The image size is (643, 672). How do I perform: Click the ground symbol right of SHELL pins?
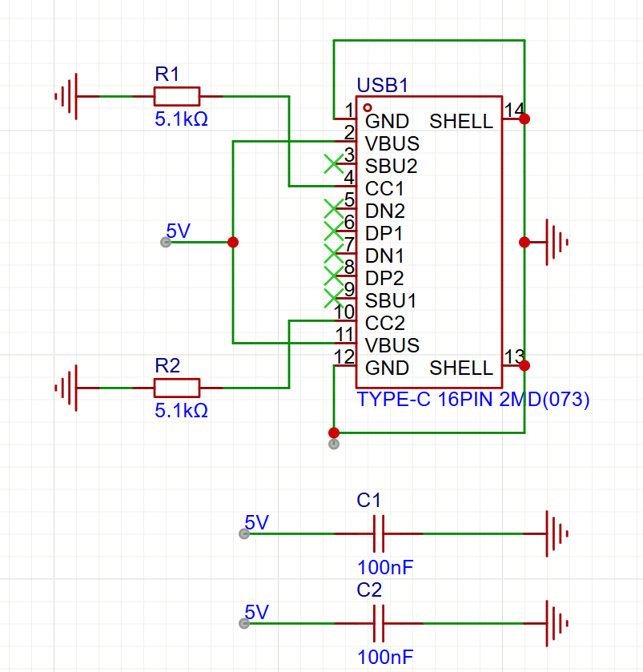[555, 243]
